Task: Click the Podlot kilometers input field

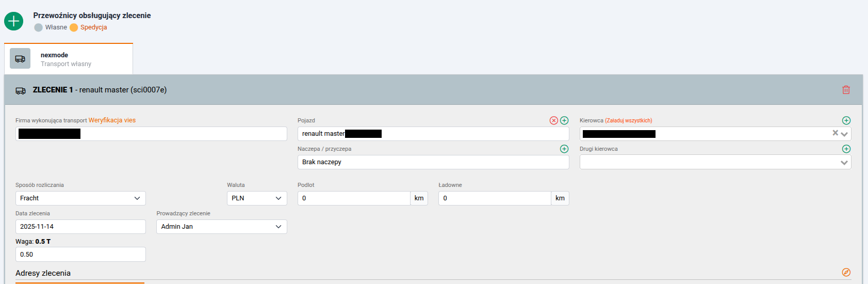Action: pos(354,198)
